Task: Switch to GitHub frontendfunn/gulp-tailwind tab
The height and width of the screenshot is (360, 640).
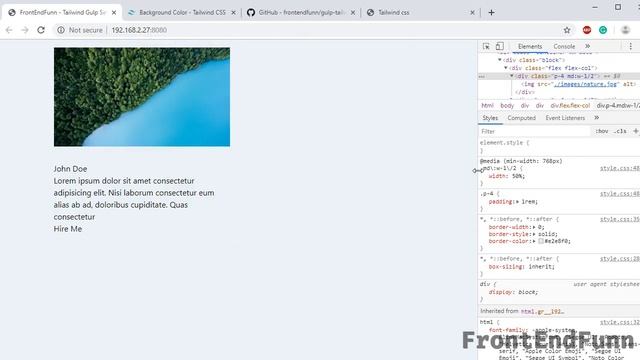Action: click(302, 13)
